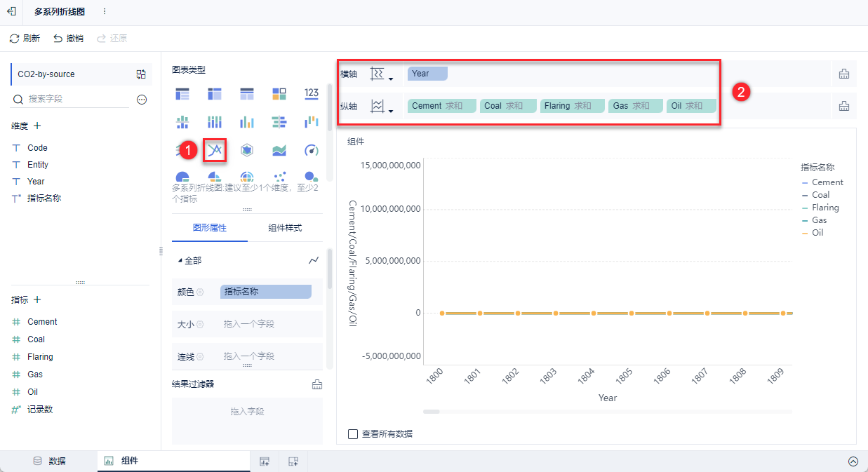
Task: Open the 大小 gear settings
Action: pos(200,324)
